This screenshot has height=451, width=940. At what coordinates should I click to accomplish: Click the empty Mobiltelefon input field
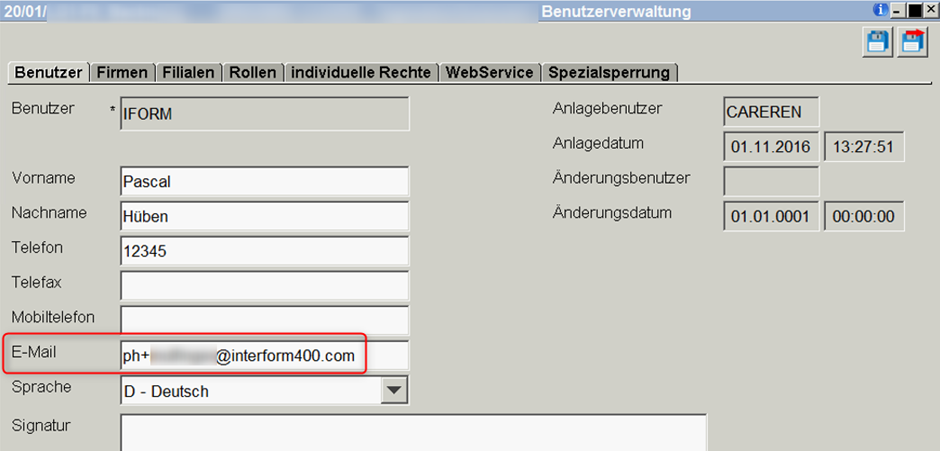click(264, 320)
